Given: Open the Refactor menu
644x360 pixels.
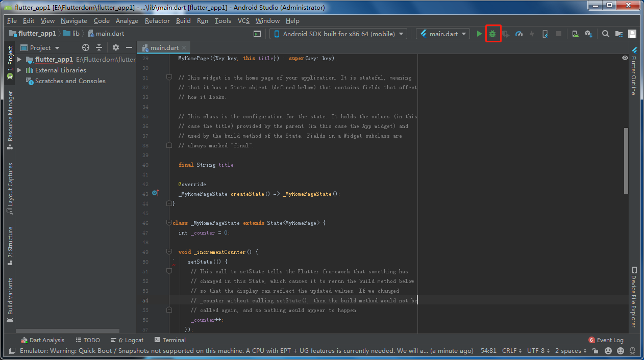Looking at the screenshot, I should (157, 21).
